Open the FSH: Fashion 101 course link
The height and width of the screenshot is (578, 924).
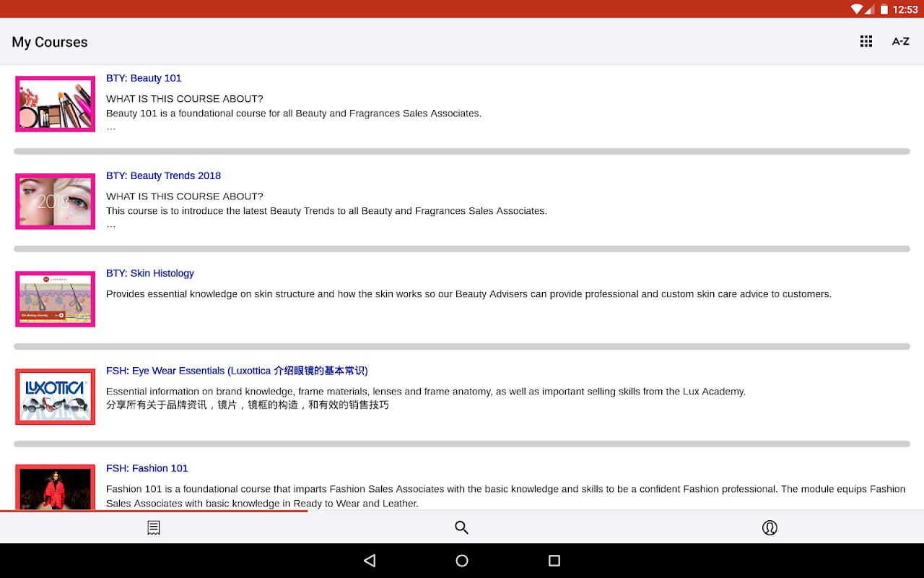(147, 468)
